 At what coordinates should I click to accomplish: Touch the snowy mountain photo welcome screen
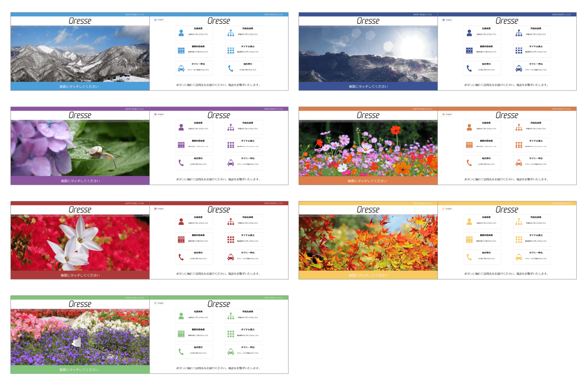pyautogui.click(x=80, y=54)
